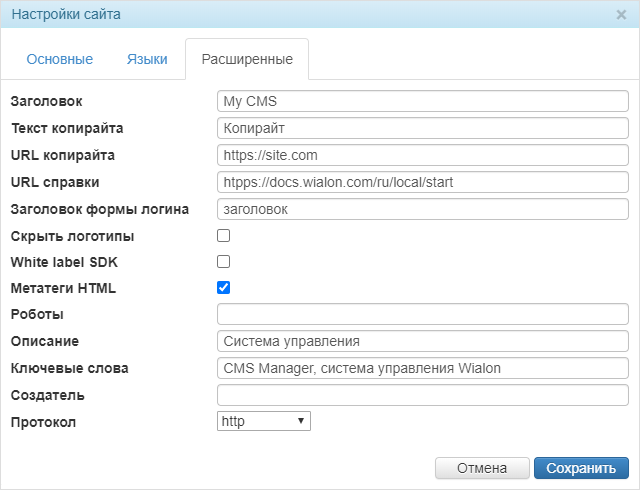Click the Заголовок формы логина field

(422, 209)
